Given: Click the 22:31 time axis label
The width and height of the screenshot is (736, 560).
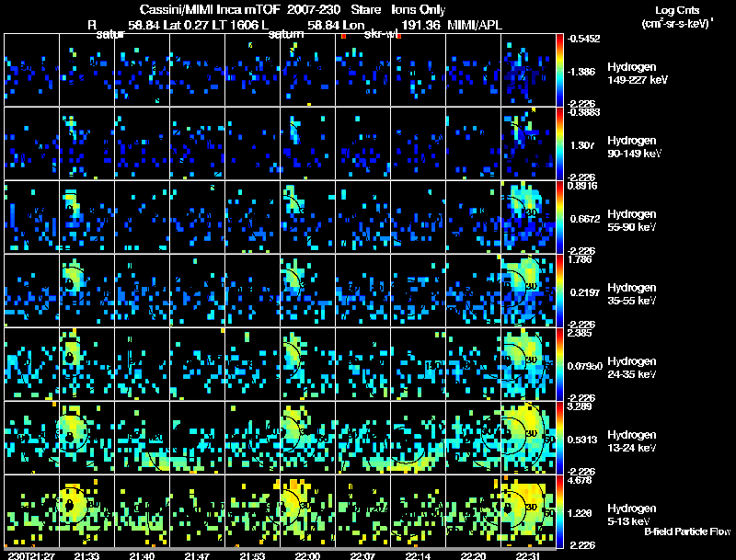Looking at the screenshot, I should click(x=528, y=554).
